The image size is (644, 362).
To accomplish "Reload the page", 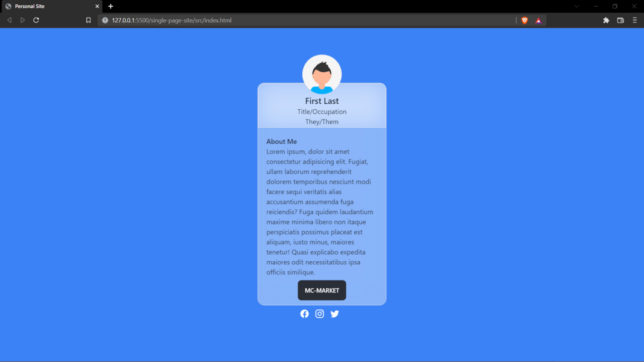I will pyautogui.click(x=36, y=20).
